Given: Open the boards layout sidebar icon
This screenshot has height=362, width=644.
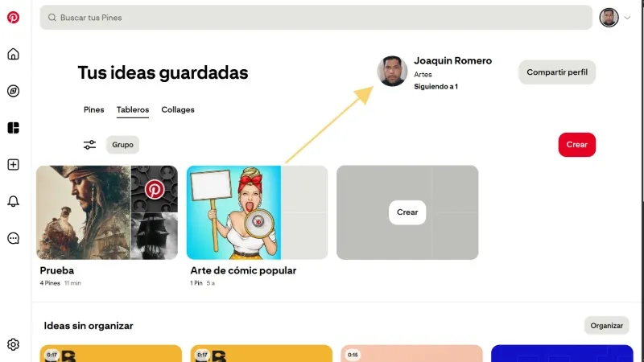Looking at the screenshot, I should [x=13, y=128].
